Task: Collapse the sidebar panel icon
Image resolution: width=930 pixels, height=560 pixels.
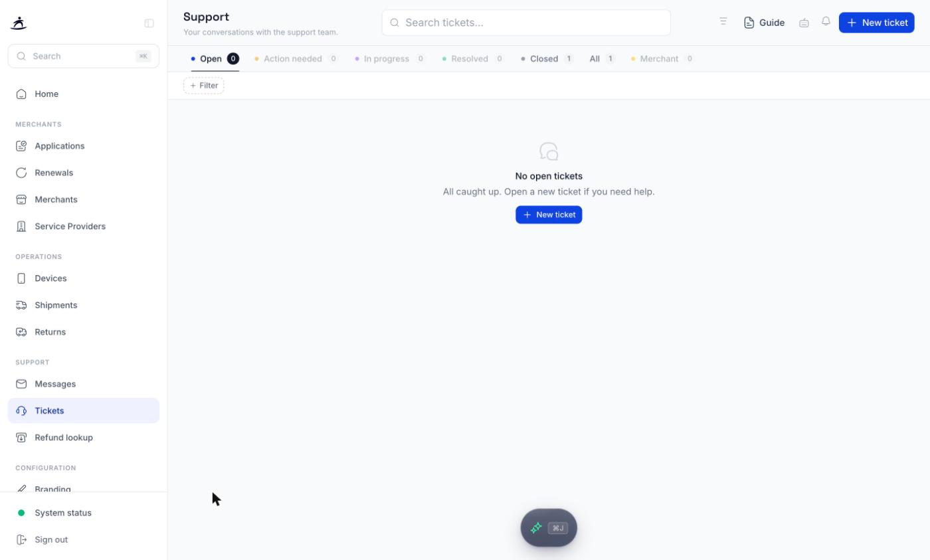Action: click(x=149, y=23)
